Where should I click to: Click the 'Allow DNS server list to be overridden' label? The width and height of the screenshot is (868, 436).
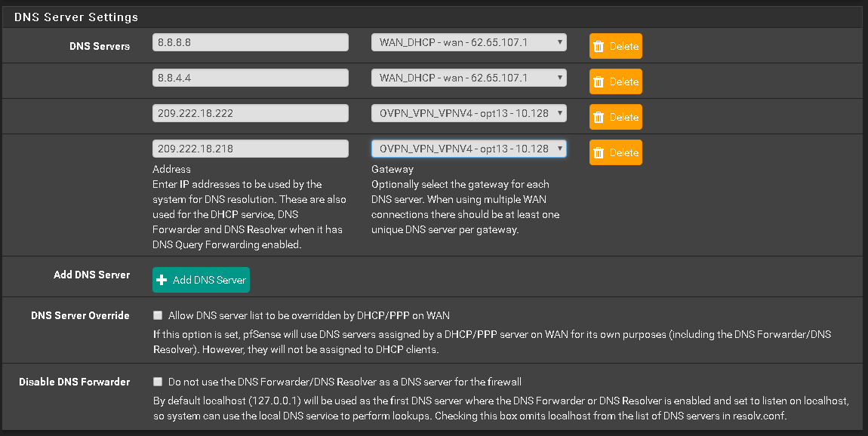click(x=309, y=315)
